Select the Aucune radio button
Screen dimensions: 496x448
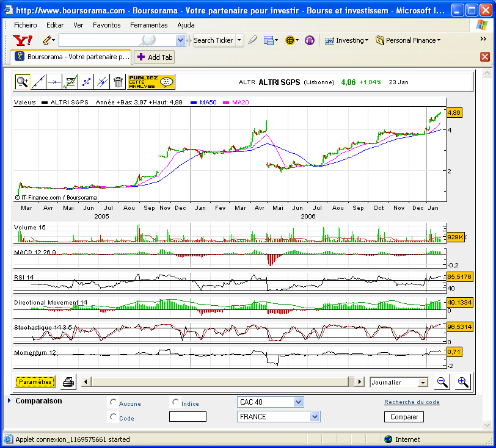113,402
